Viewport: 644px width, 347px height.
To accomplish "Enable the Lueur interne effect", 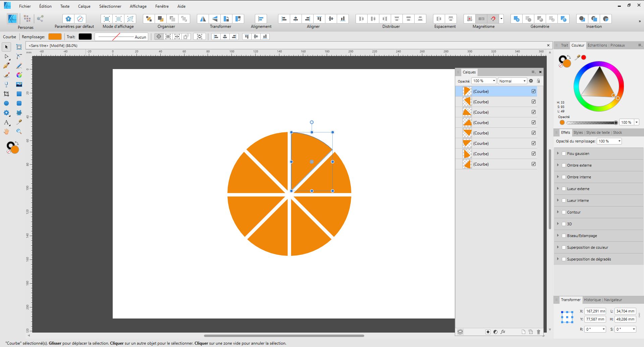I will (564, 200).
